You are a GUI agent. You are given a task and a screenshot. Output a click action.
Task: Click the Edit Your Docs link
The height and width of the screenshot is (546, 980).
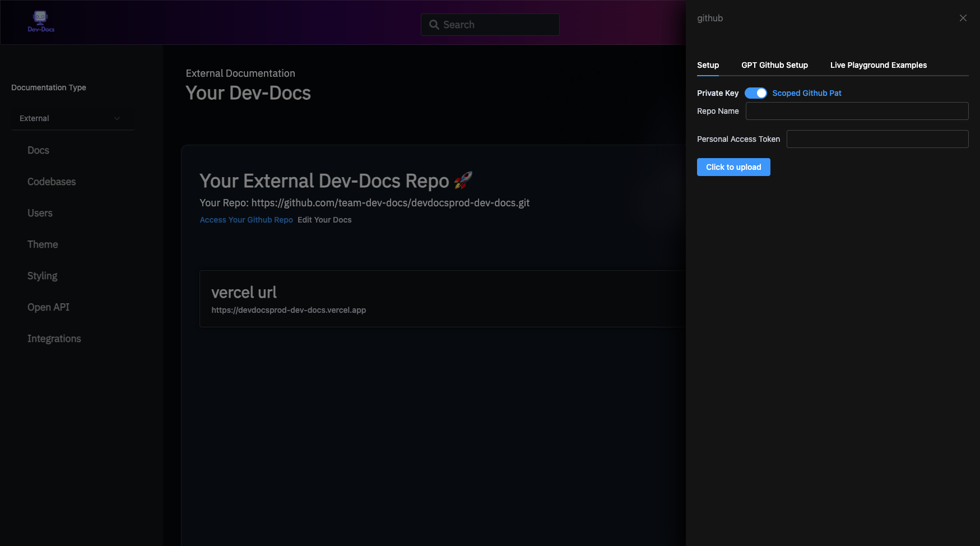point(324,220)
